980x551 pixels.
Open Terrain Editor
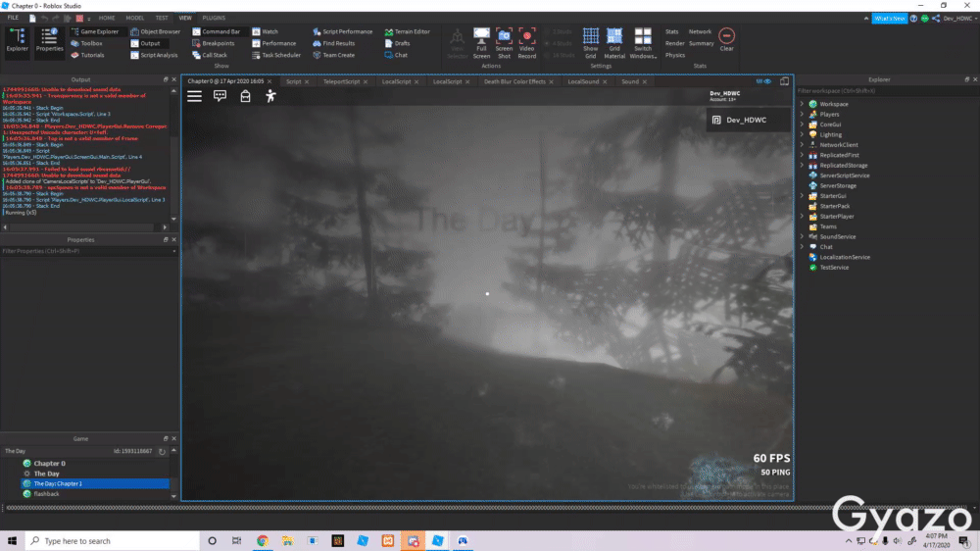[x=407, y=31]
